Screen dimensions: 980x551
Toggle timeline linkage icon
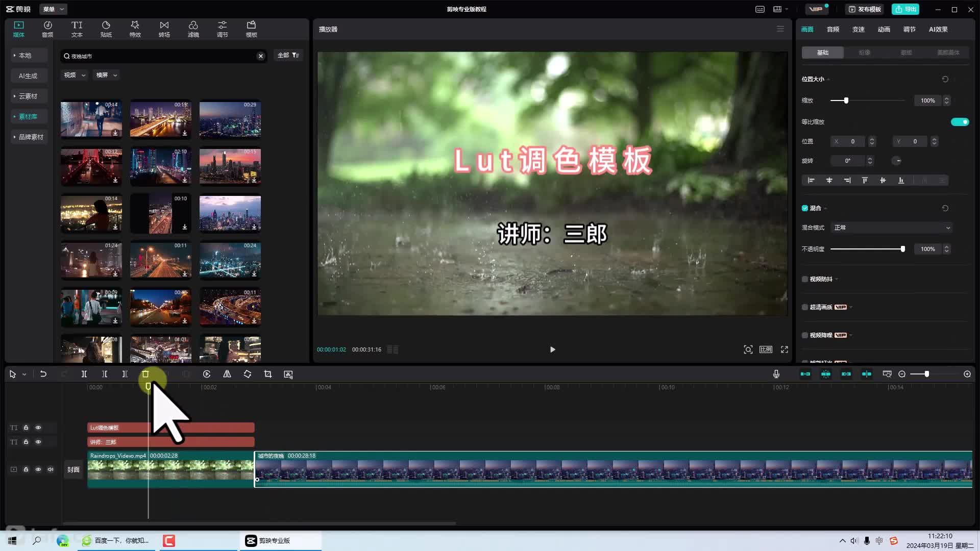(846, 374)
